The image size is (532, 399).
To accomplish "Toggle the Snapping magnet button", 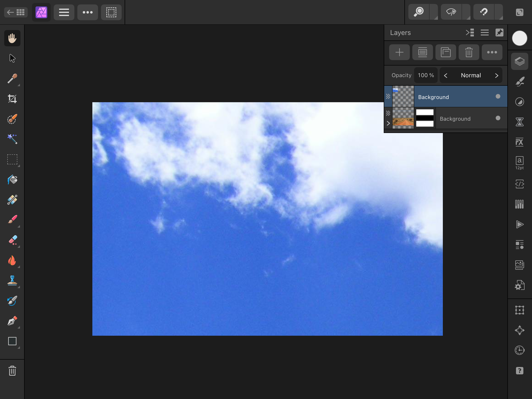I will 484,12.
